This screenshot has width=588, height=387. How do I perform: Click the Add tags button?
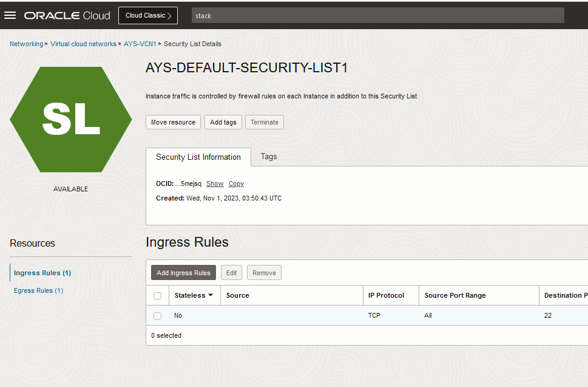223,122
